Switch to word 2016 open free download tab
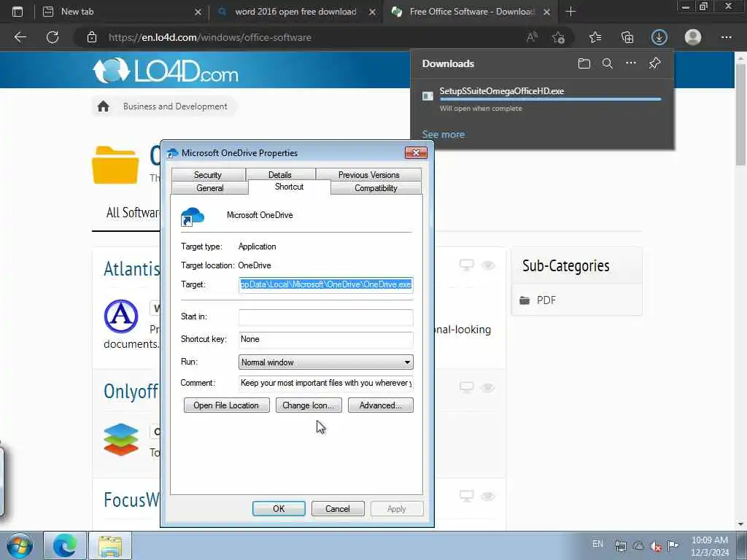This screenshot has height=560, width=747. coord(295,12)
